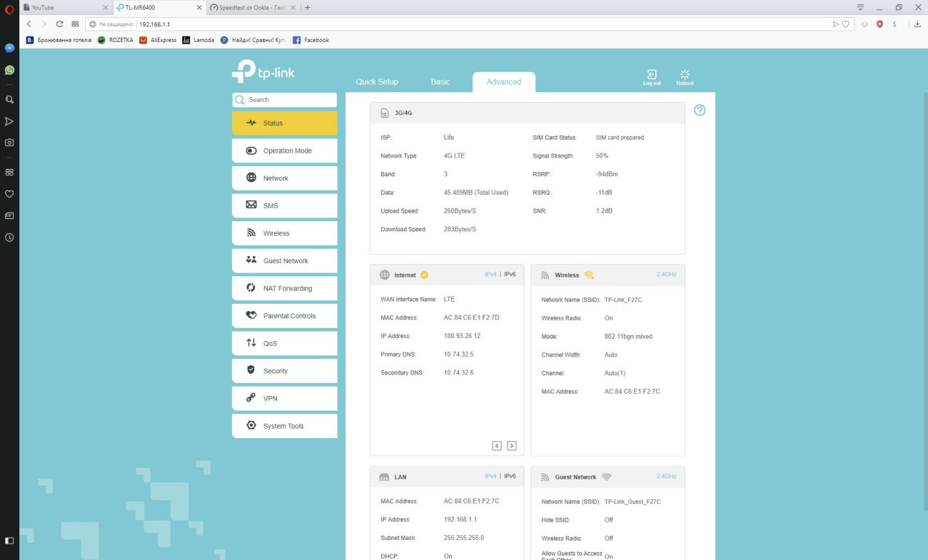This screenshot has height=560, width=928.
Task: Show previous Internet connection with left arrow
Action: [497, 446]
